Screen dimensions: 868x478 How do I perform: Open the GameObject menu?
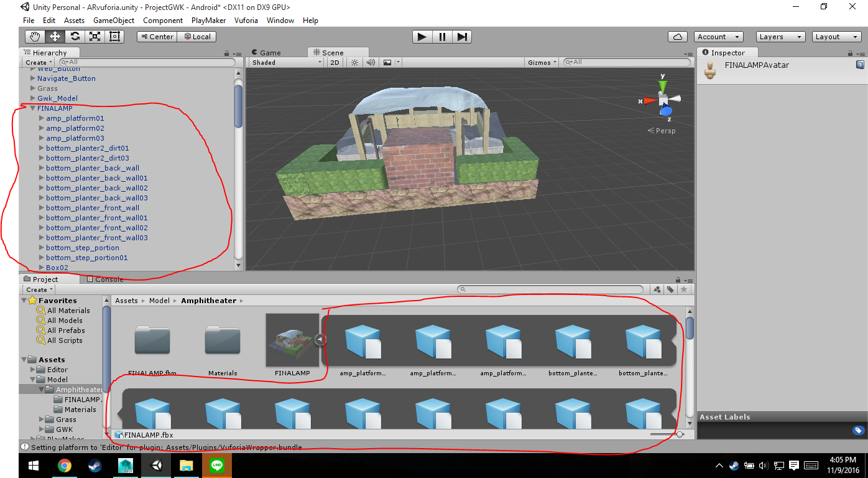pos(114,21)
